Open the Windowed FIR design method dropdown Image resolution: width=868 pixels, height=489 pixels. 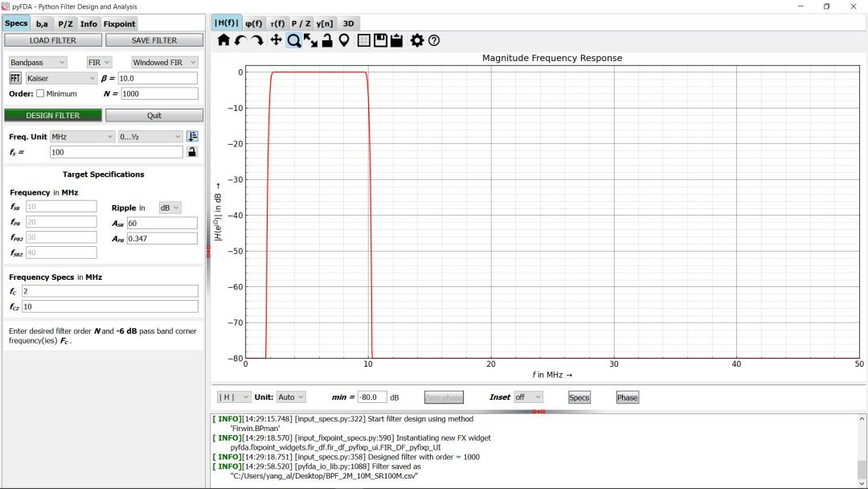tap(165, 63)
